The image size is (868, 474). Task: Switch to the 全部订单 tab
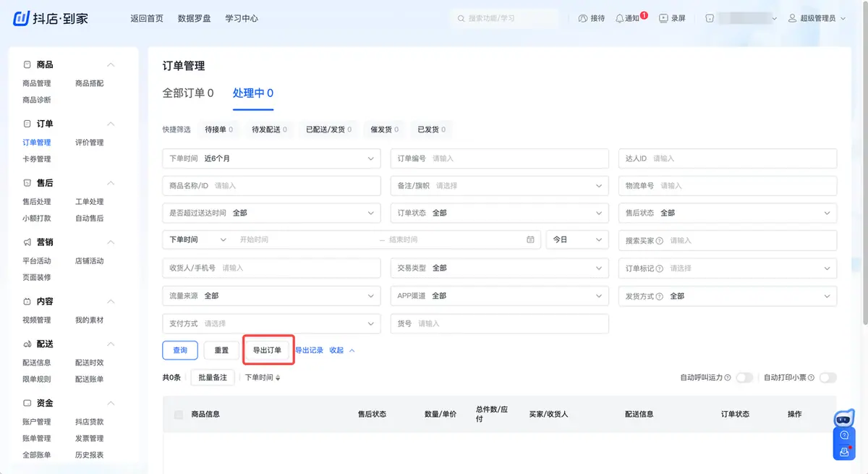188,93
